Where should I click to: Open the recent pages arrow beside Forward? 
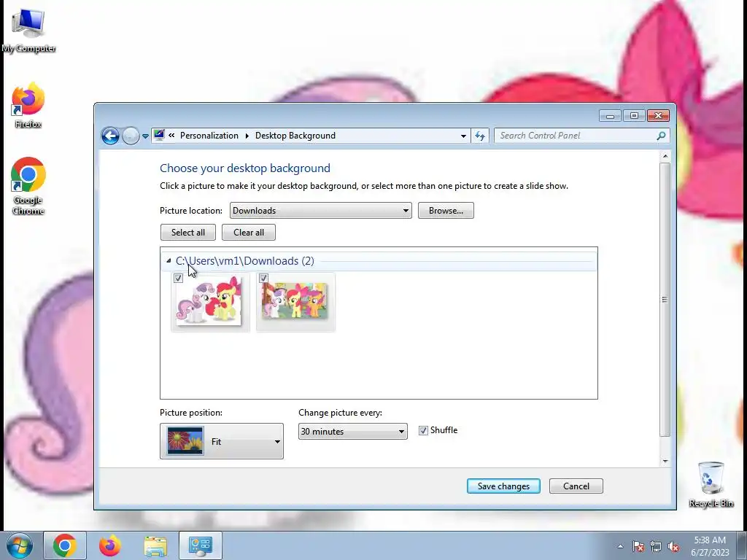tap(145, 136)
